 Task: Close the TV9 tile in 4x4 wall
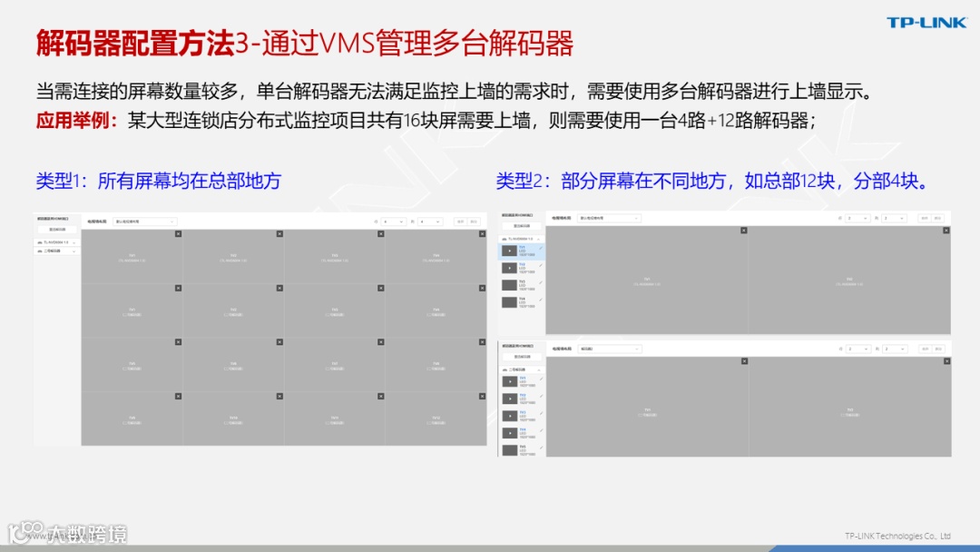point(178,397)
